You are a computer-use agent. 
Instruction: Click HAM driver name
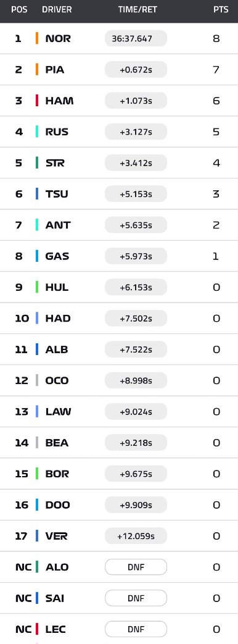coord(59,101)
